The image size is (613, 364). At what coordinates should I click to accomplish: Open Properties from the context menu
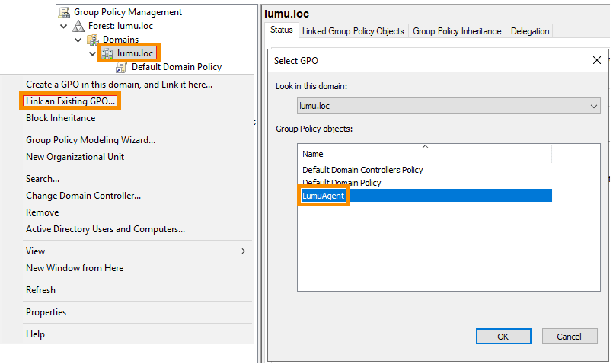46,312
